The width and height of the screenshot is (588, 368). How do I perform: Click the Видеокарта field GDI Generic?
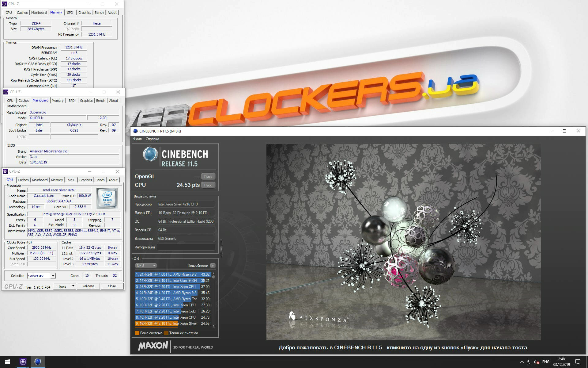[x=186, y=239]
